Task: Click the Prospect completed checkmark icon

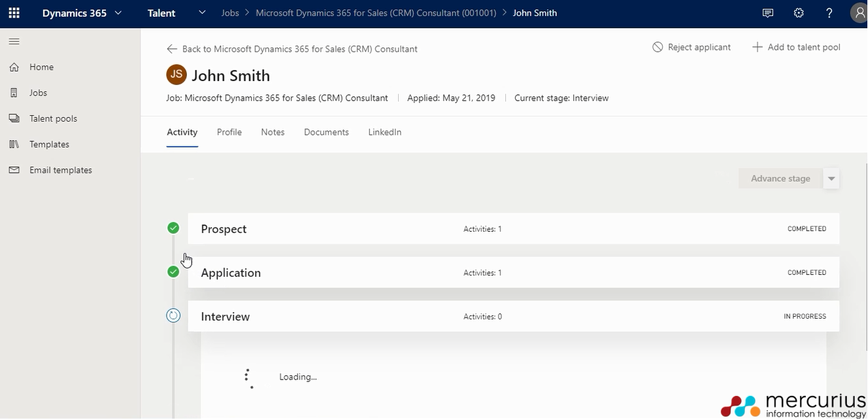Action: [x=173, y=228]
